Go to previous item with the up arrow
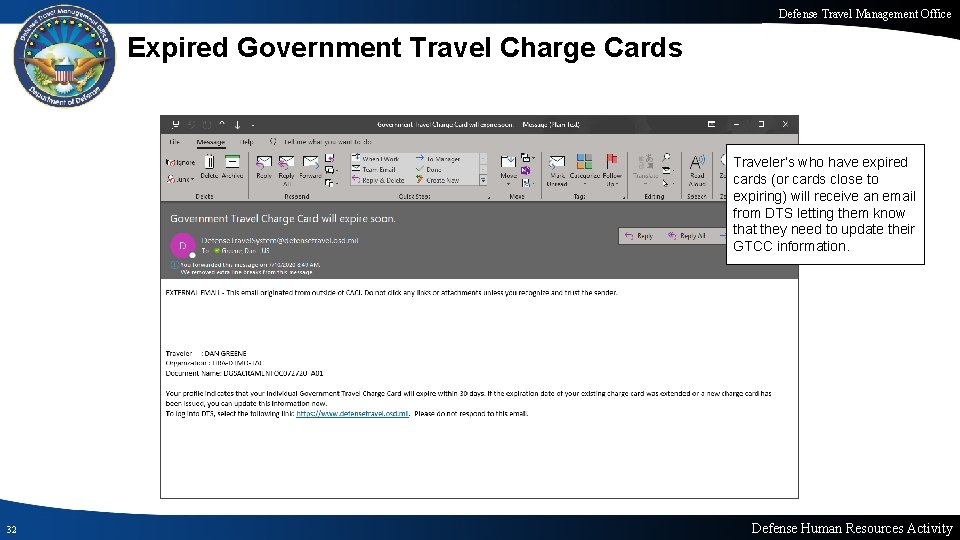Viewport: 960px width, 540px height. coord(222,124)
